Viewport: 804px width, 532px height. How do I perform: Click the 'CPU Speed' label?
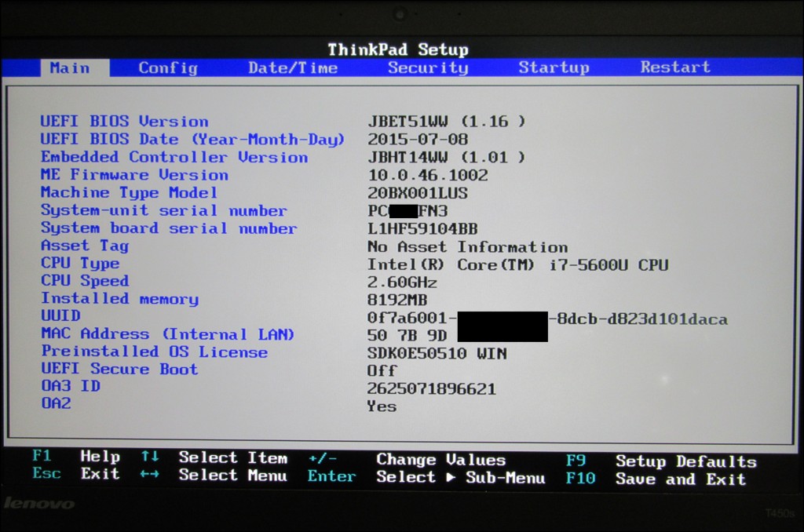point(85,281)
